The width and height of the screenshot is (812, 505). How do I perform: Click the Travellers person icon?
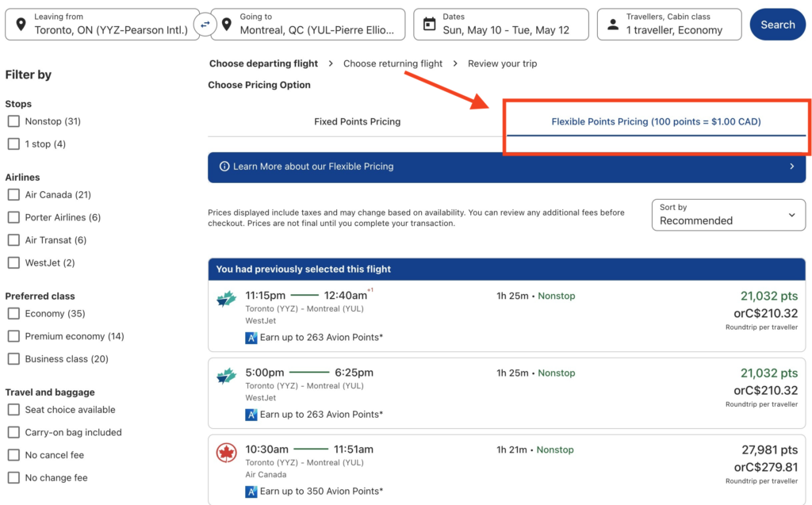[613, 24]
